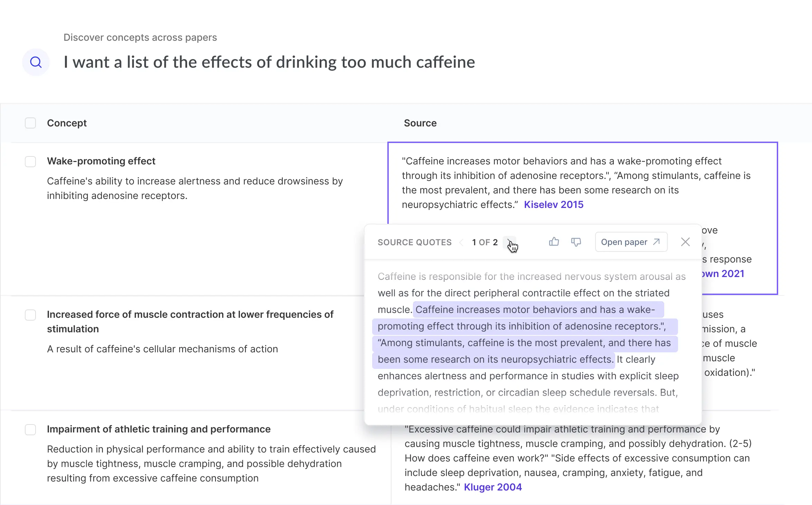Go back to the previous source quote
Screen dimensions: 812x505
462,242
